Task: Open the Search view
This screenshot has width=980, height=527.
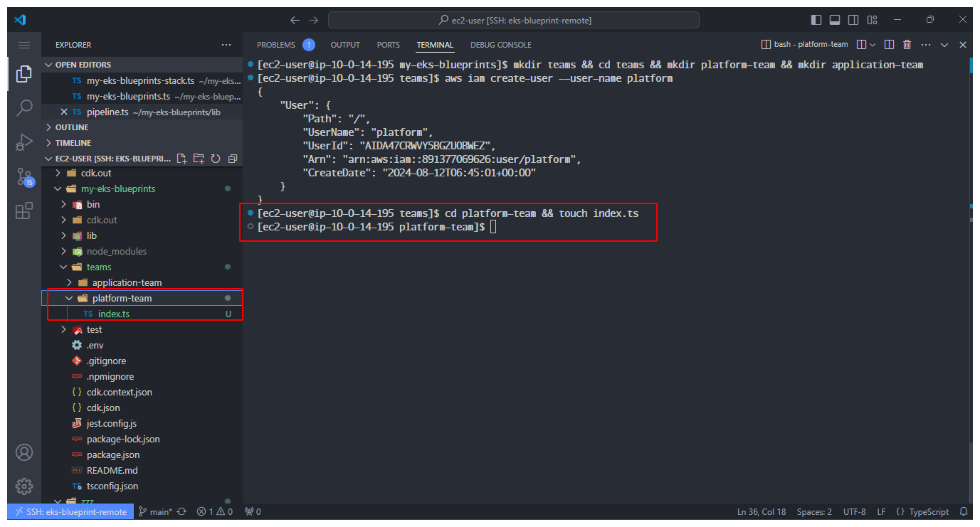Action: (x=24, y=108)
